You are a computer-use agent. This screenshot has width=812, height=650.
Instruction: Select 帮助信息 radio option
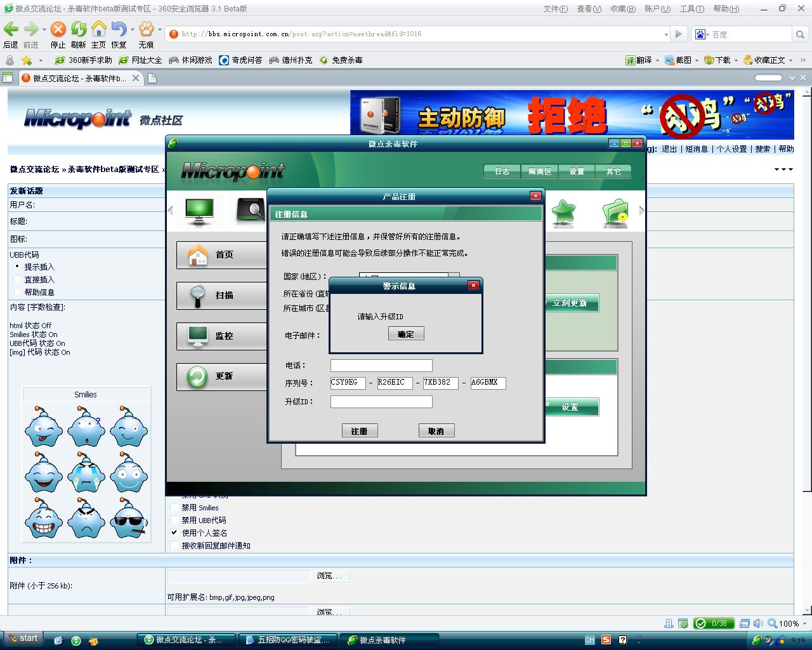(17, 292)
